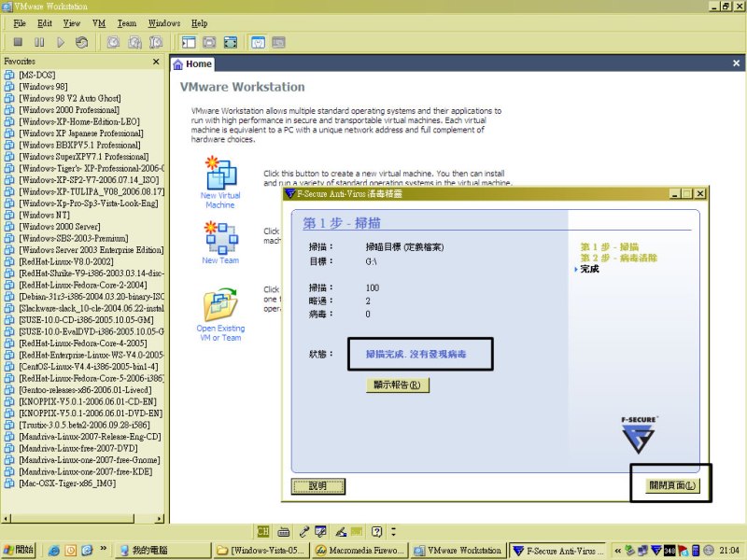747x560 pixels.
Task: Expand hidden tray icons with the chevron
Action: (x=617, y=551)
